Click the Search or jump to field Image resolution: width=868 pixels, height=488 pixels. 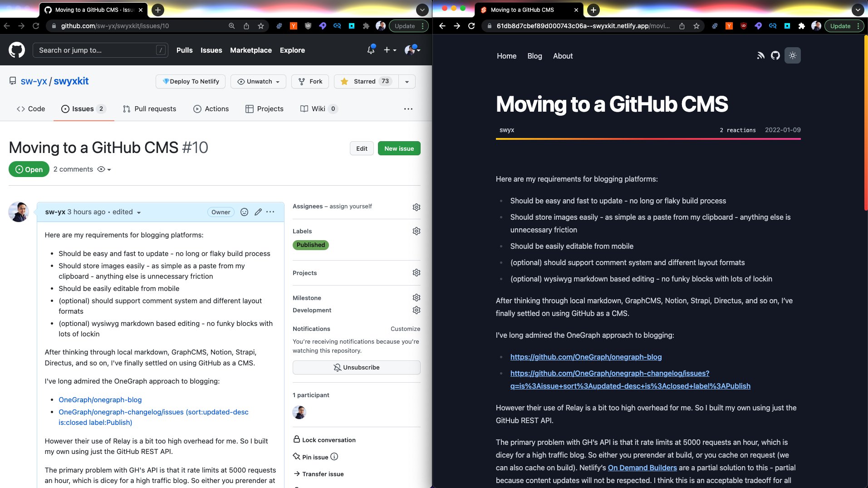click(100, 50)
